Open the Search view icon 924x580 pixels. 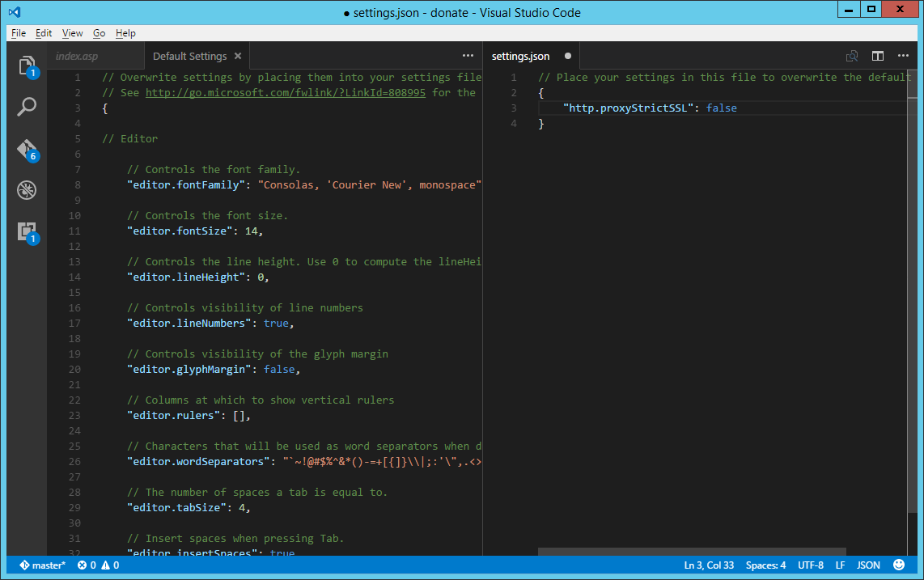27,107
